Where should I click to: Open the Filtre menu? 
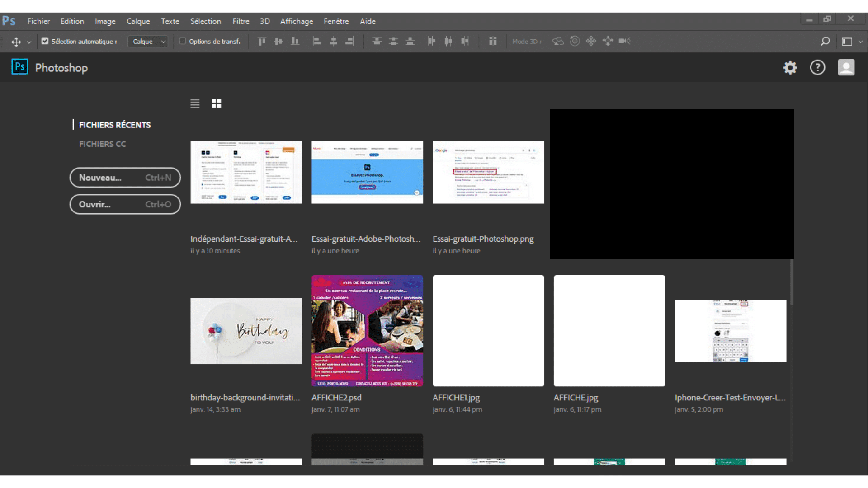pos(241,21)
